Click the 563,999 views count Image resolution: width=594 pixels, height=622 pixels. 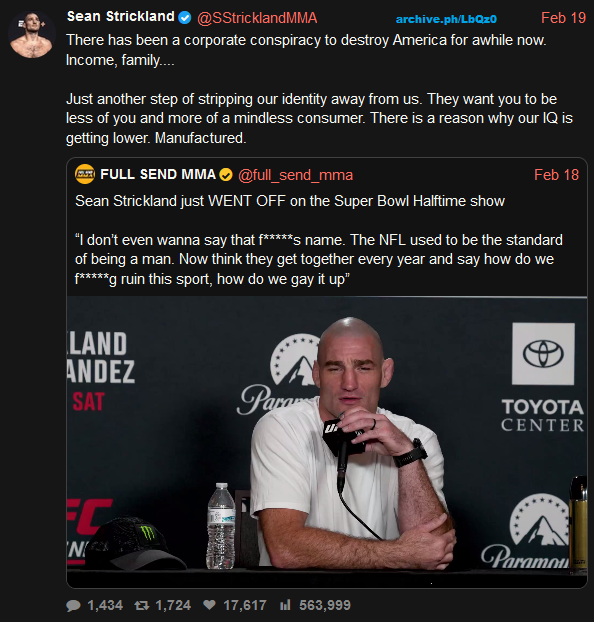325,605
